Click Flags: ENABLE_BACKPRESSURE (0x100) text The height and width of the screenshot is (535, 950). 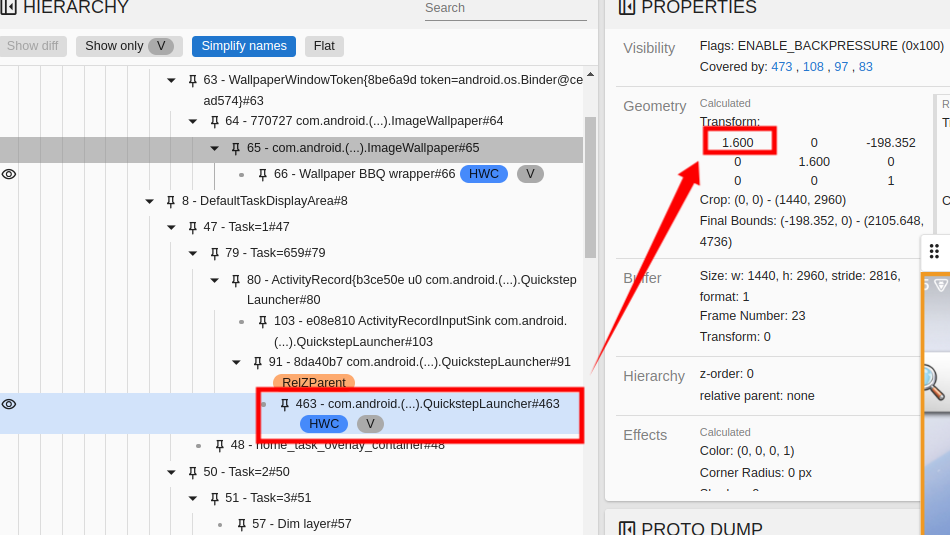pyautogui.click(x=822, y=46)
